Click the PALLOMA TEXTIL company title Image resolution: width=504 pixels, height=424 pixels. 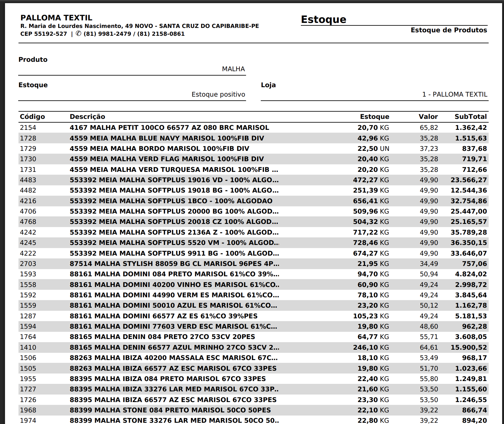pyautogui.click(x=56, y=18)
